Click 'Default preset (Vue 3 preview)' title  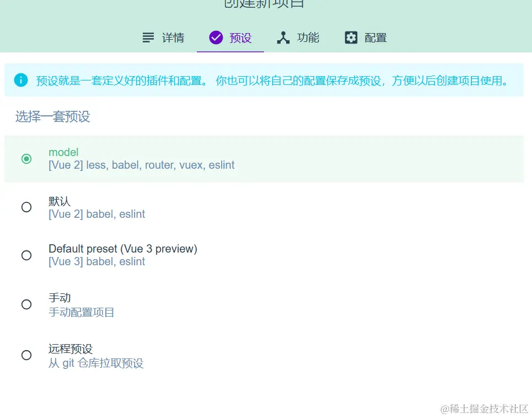click(x=123, y=249)
